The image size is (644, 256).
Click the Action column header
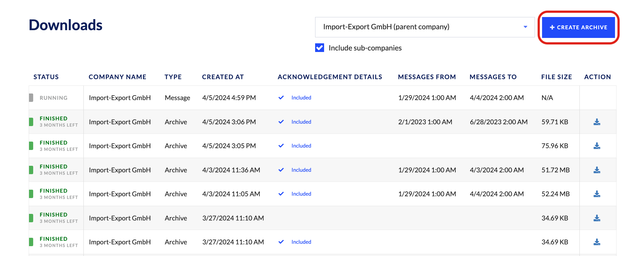(x=597, y=77)
